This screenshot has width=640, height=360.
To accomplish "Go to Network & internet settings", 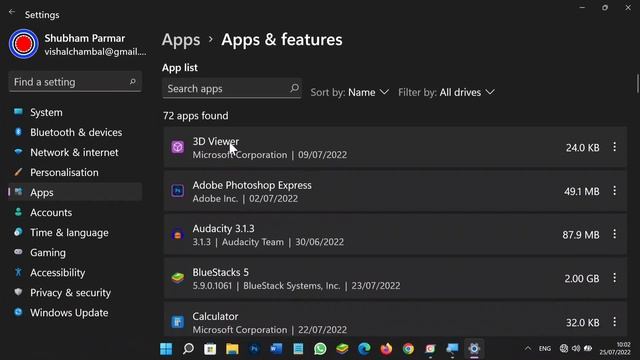I will click(75, 152).
